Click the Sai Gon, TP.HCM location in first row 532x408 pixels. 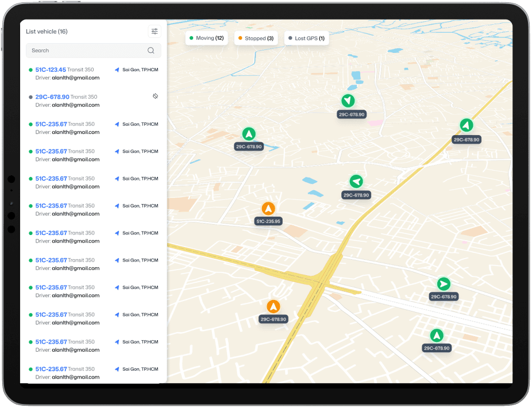(x=140, y=70)
